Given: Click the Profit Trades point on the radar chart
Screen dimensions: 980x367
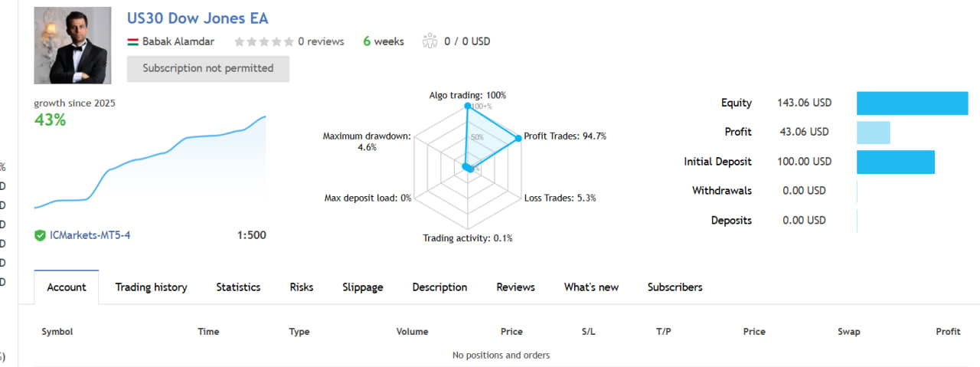Looking at the screenshot, I should pyautogui.click(x=518, y=138).
